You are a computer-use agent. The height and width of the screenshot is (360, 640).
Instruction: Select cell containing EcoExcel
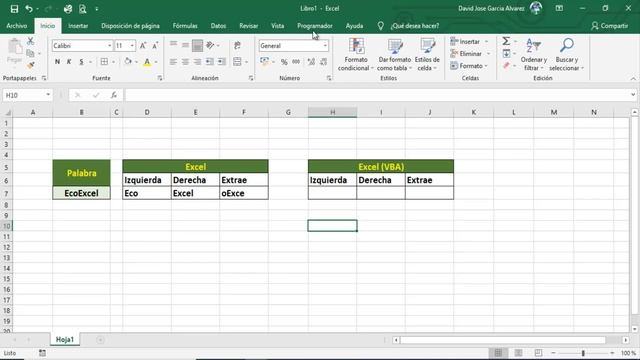[81, 193]
